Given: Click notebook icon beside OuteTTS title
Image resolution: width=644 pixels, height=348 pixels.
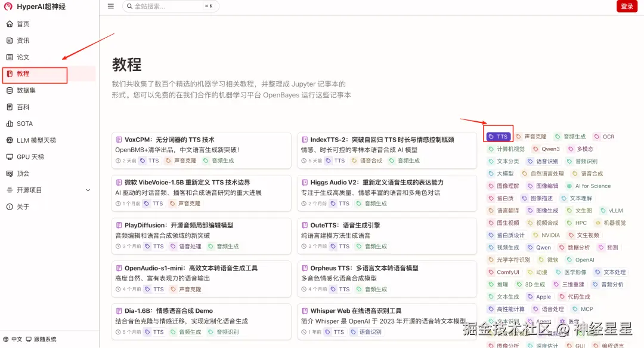Looking at the screenshot, I should [305, 226].
